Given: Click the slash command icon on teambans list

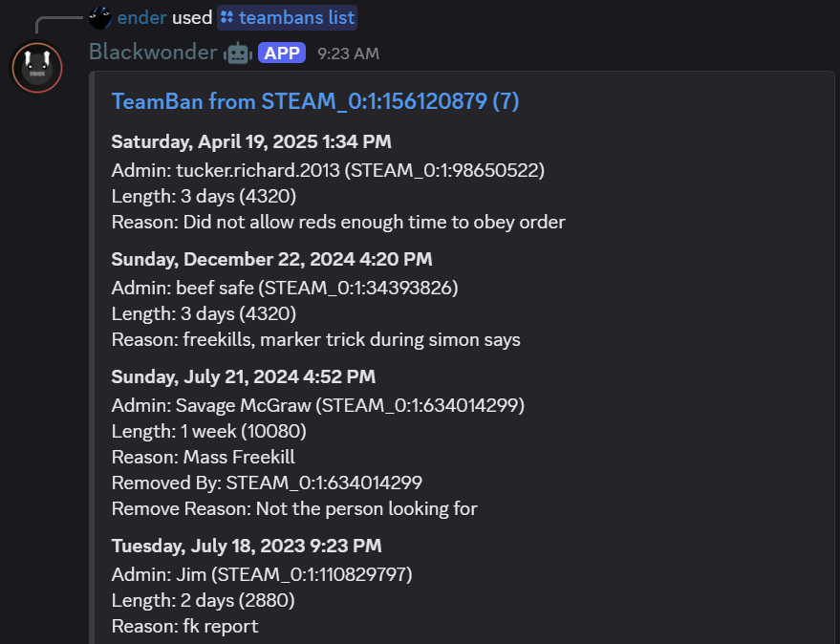Looking at the screenshot, I should 227,18.
